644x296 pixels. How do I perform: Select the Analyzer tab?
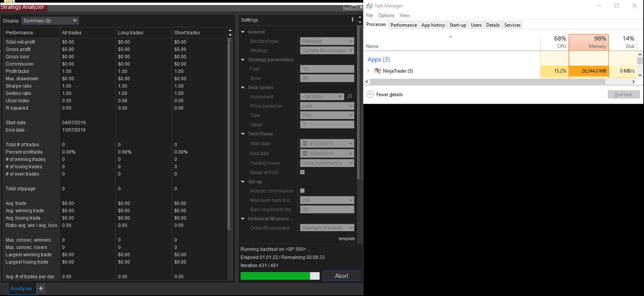[22, 288]
